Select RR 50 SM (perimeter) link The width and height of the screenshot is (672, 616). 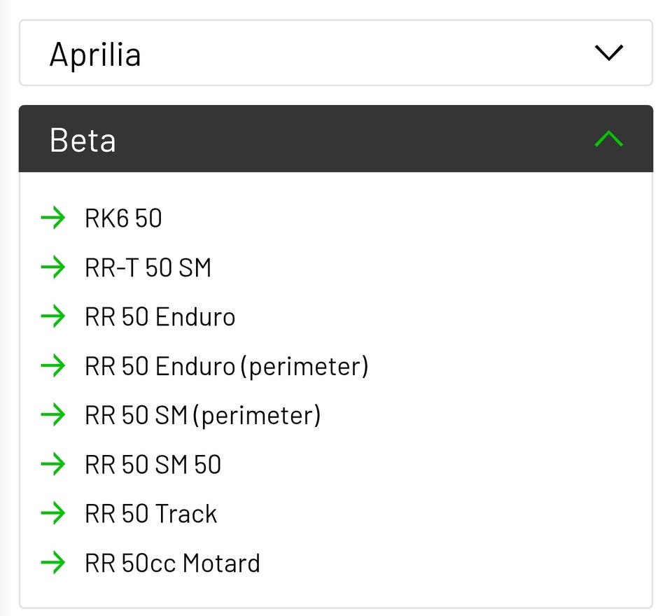tap(202, 415)
